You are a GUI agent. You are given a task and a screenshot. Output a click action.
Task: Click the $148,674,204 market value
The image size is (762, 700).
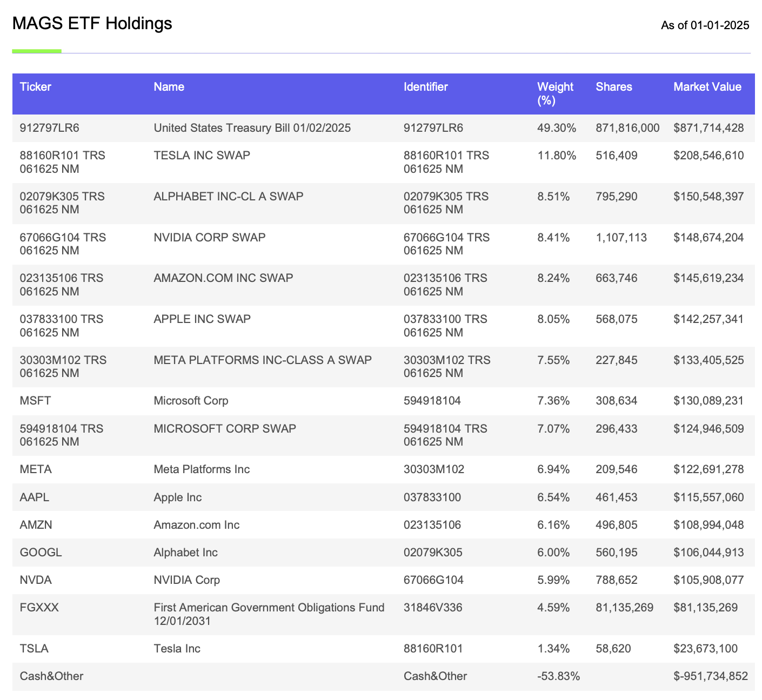(708, 238)
